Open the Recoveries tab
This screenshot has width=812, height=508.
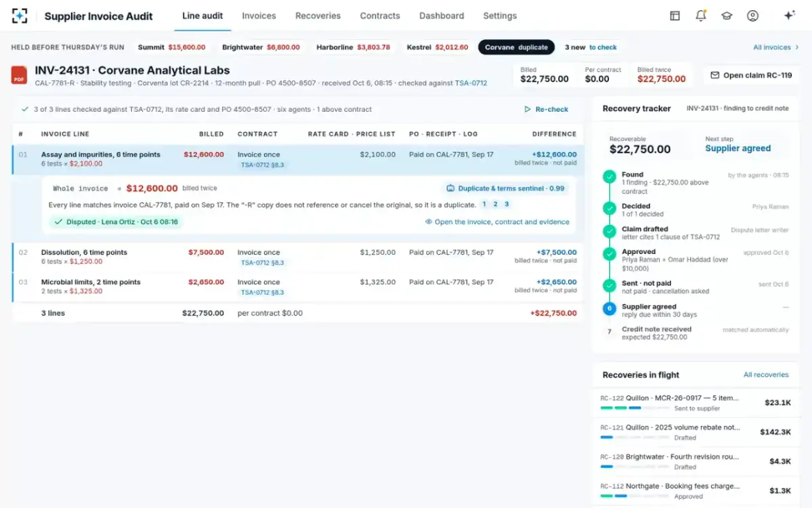point(318,16)
